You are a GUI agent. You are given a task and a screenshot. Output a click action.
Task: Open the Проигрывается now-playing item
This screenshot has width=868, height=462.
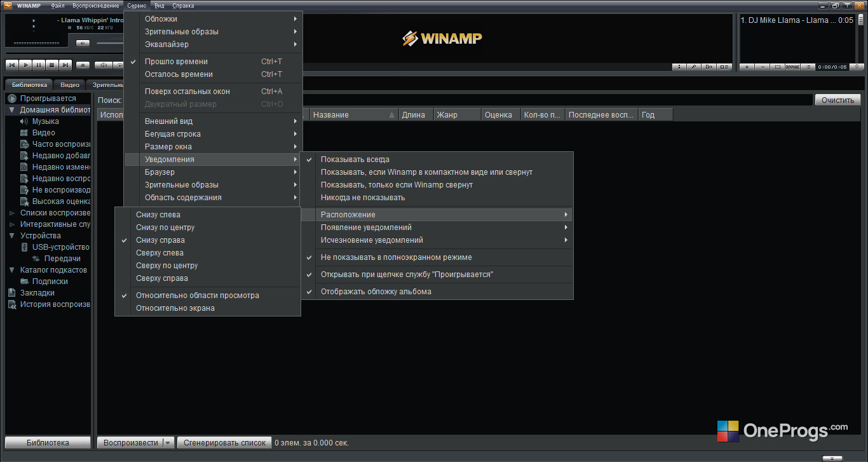(x=48, y=99)
